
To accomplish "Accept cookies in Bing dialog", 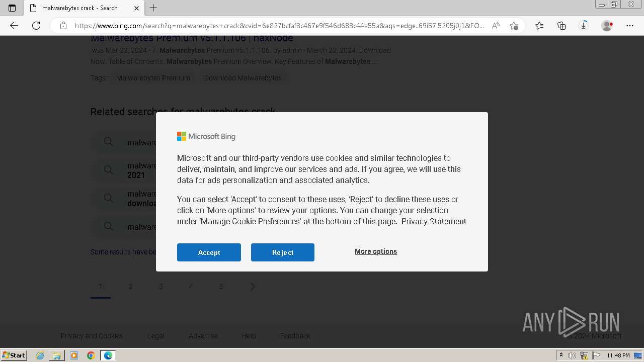I will pyautogui.click(x=209, y=252).
